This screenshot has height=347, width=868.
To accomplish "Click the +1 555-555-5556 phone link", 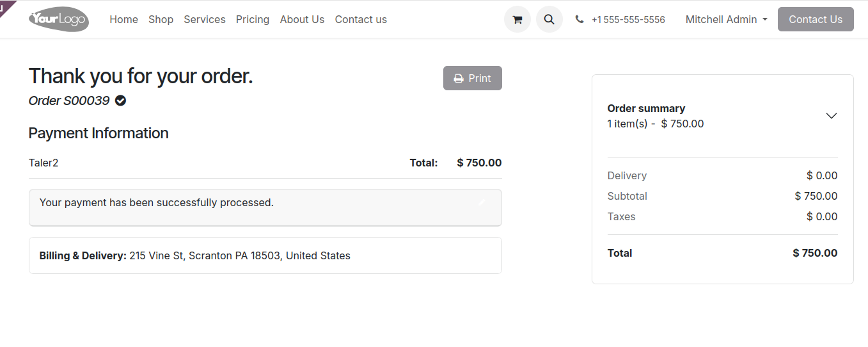I will pos(627,20).
